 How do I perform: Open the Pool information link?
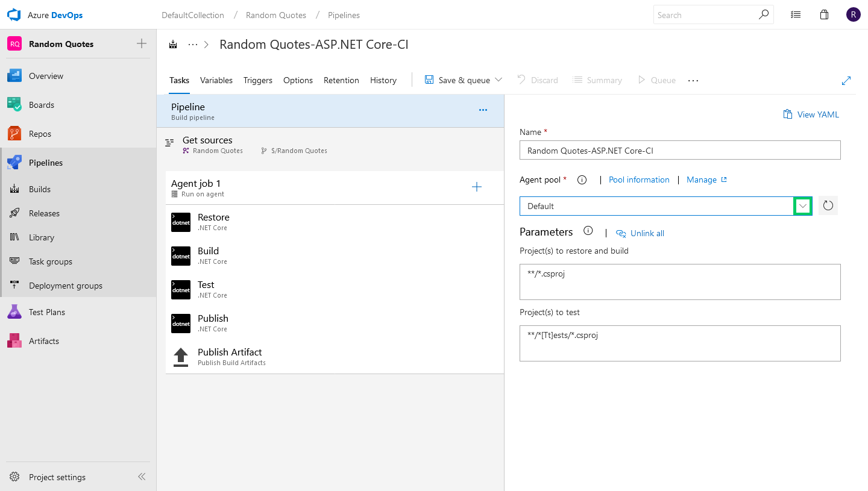click(x=639, y=180)
